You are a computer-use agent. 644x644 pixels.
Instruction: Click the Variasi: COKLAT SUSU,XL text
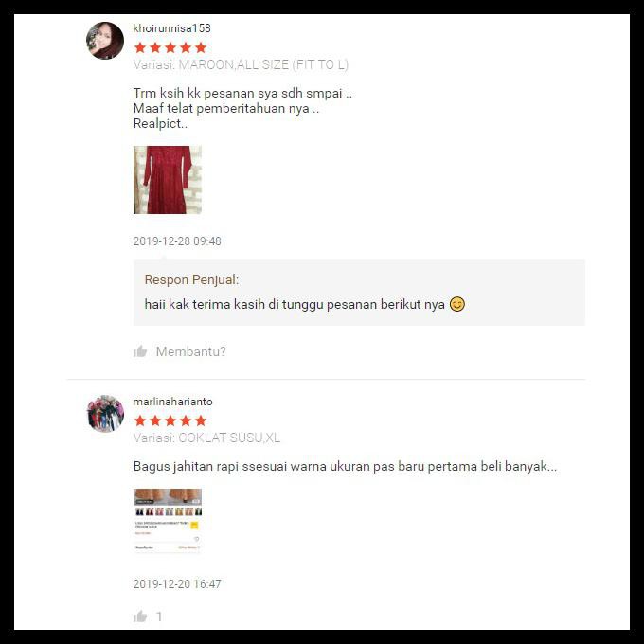coord(206,438)
